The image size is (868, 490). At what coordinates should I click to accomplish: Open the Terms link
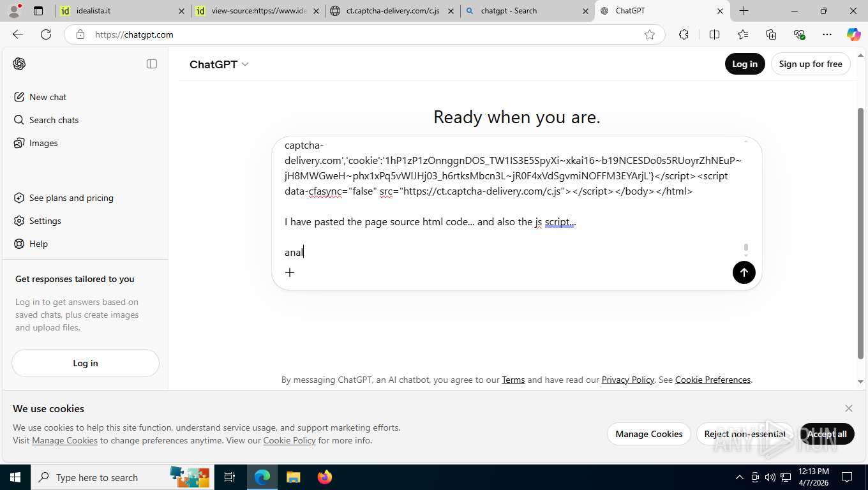pos(513,380)
